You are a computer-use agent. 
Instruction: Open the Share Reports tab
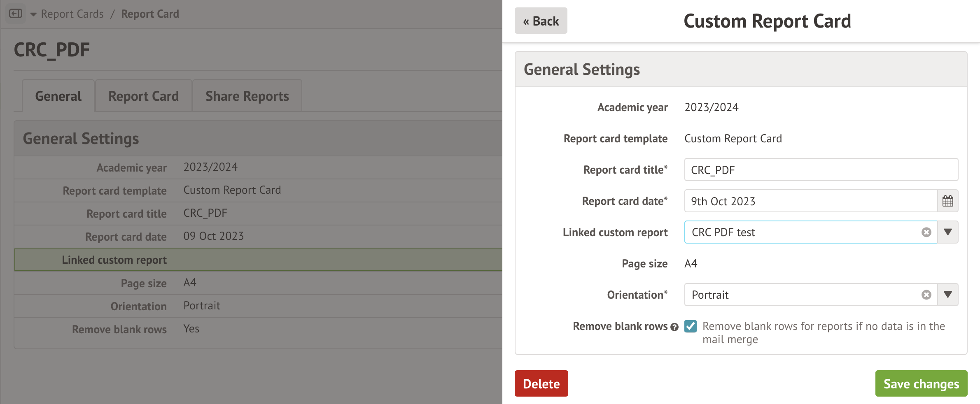[247, 96]
